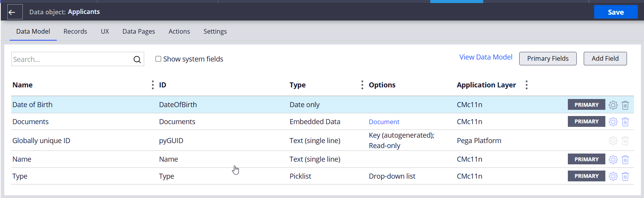This screenshot has height=198, width=644.
Task: Open settings gear for Date of Birth
Action: point(613,105)
